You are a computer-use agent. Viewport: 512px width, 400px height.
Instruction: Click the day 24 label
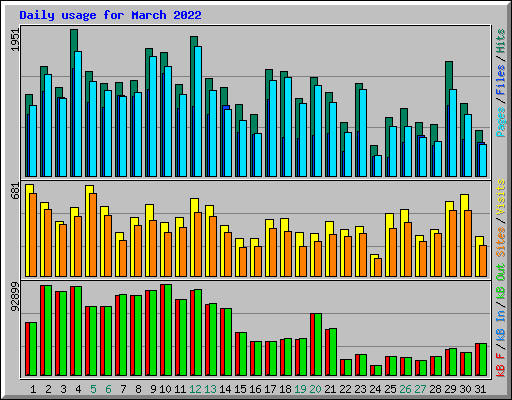(x=375, y=389)
